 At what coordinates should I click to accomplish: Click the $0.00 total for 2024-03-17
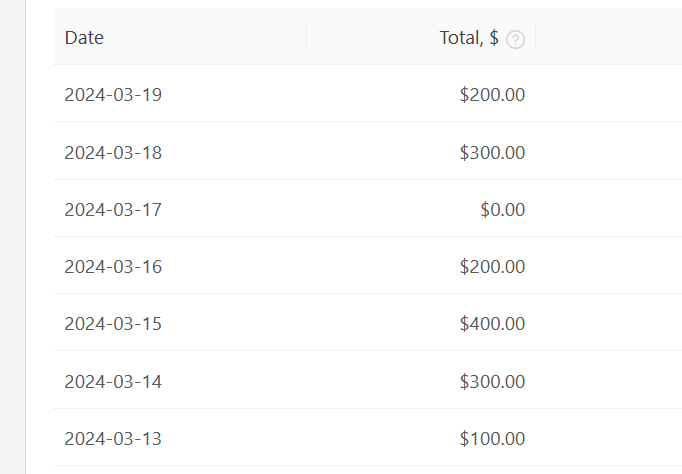(x=503, y=209)
